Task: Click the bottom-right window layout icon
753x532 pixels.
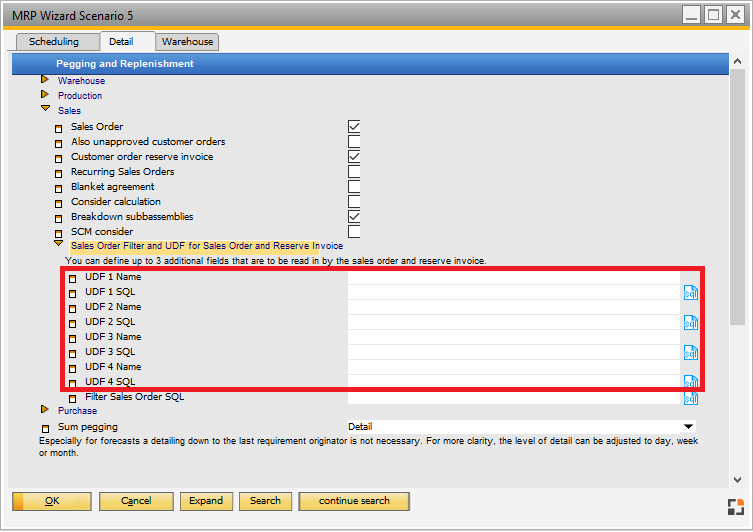Action: 735,506
